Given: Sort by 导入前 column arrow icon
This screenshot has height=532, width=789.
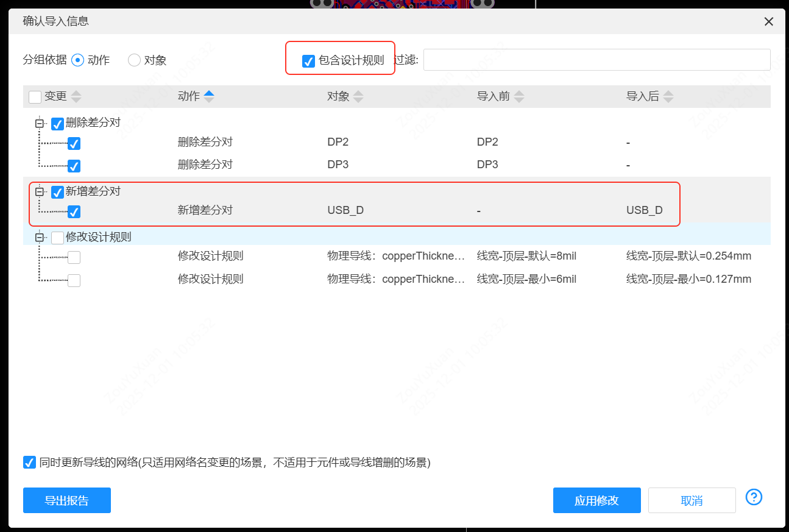Looking at the screenshot, I should [x=518, y=96].
